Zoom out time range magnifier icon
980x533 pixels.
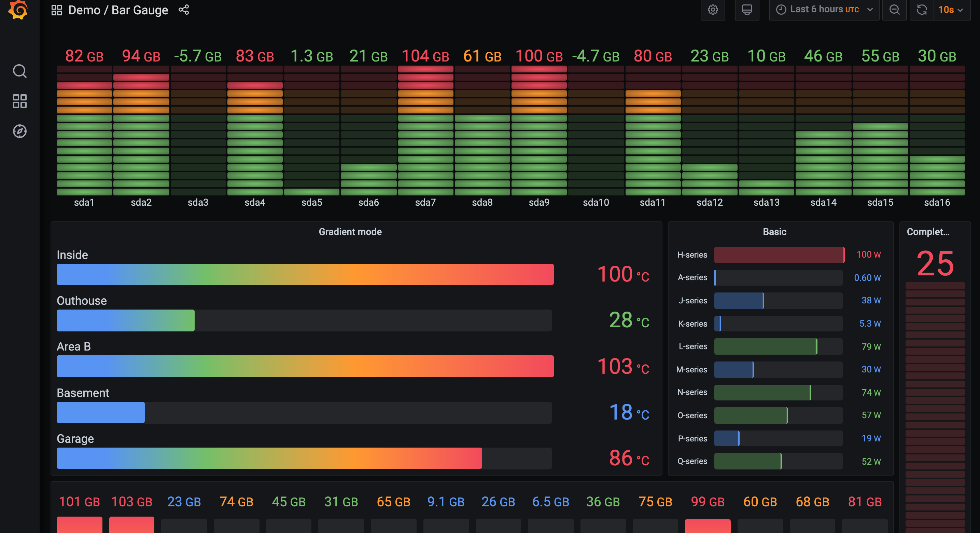click(894, 10)
